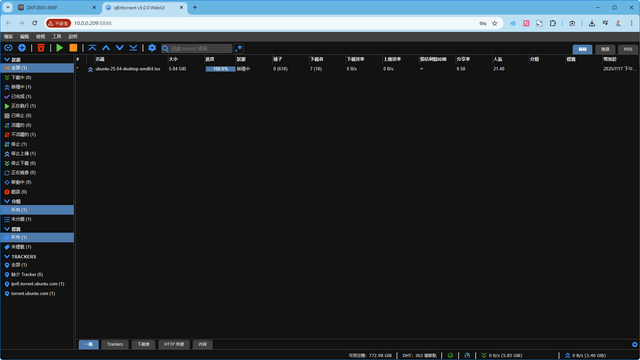Click the add torrent link icon
Screen dimensions: 640x360
coord(8,48)
